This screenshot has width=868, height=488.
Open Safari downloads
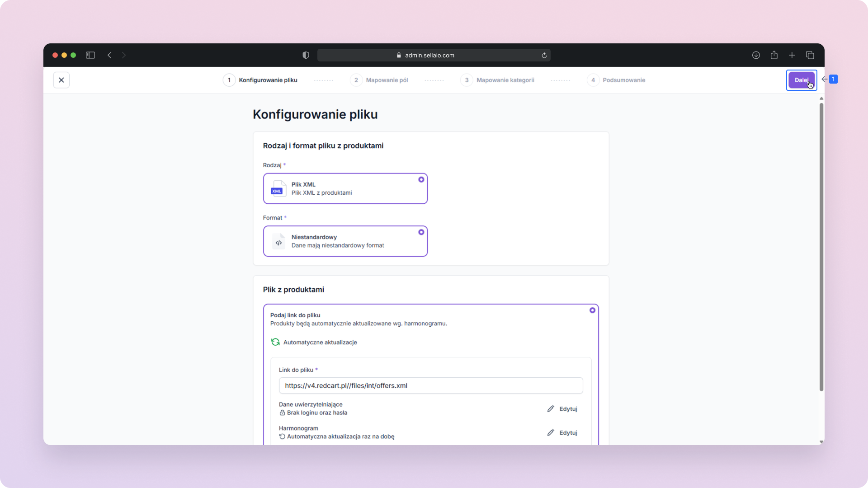756,55
